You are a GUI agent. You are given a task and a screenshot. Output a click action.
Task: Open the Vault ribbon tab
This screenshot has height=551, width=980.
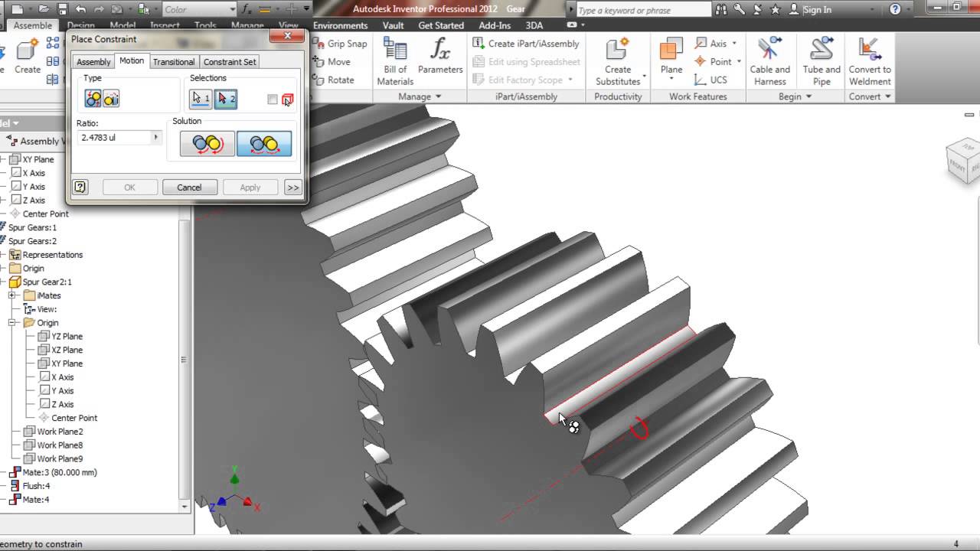(x=393, y=25)
